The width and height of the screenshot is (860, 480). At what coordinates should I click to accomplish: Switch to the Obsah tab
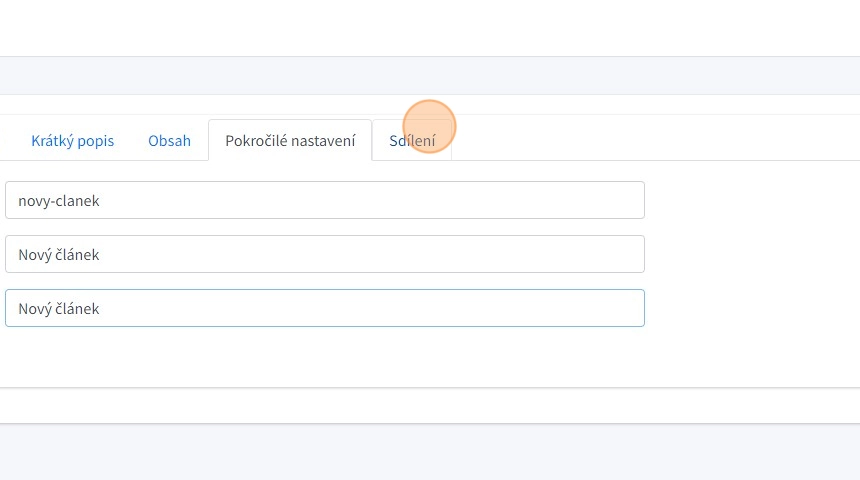(x=169, y=141)
